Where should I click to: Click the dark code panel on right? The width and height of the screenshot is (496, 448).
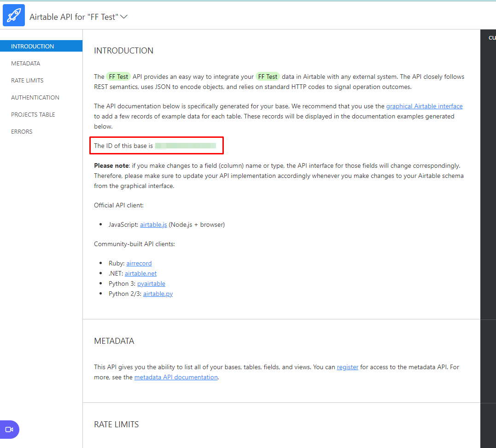[x=488, y=230]
